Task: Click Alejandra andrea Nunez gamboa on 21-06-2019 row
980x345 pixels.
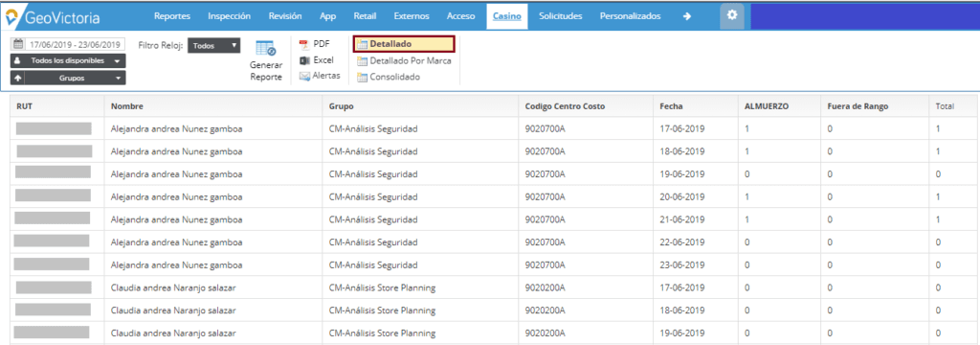Action: (x=176, y=219)
